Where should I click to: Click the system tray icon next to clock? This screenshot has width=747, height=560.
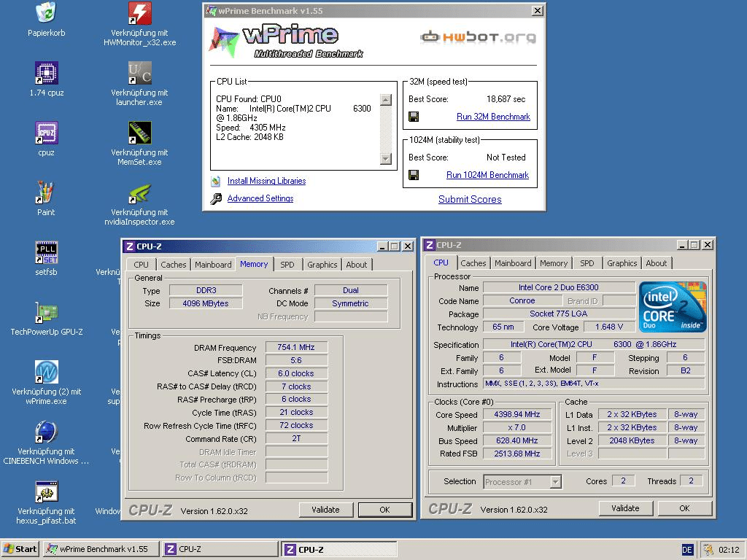coord(708,550)
